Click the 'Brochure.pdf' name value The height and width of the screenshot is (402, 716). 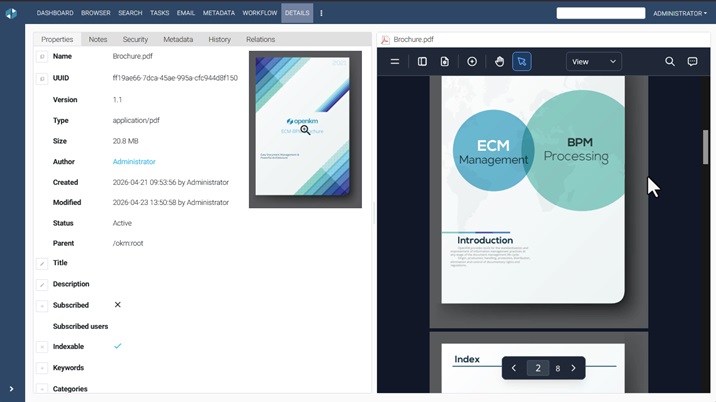coord(133,56)
